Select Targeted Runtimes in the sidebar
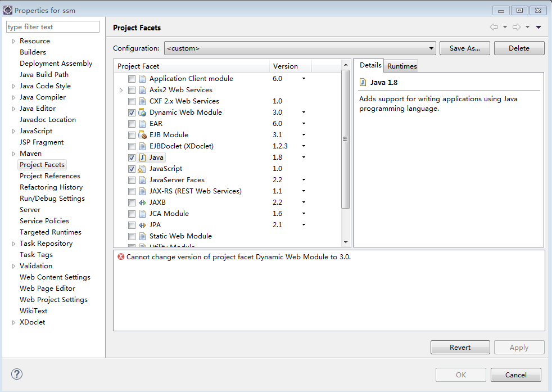The image size is (552, 392). tap(51, 232)
